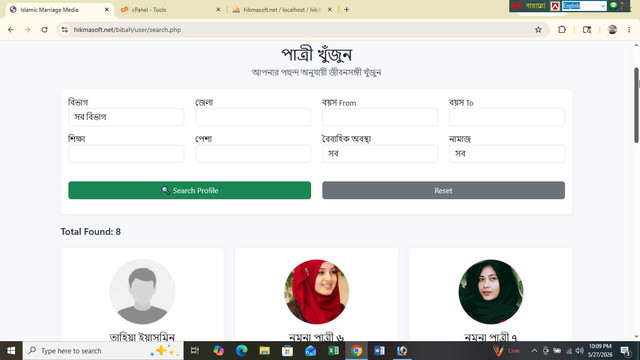Click the Chrome taskbar icon
This screenshot has height=360, width=640.
point(356,351)
